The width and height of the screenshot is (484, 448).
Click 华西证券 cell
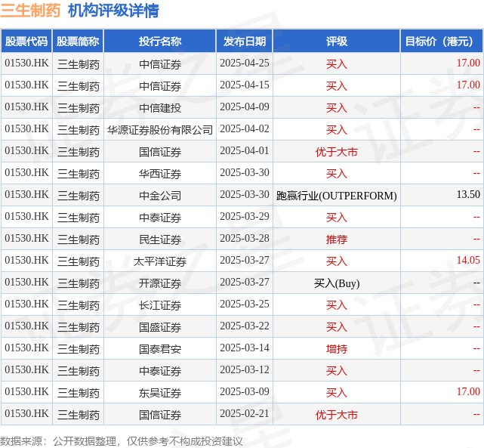160,174
